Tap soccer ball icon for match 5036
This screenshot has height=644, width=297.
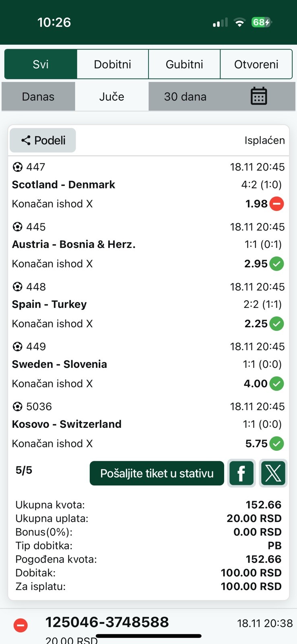[x=17, y=407]
